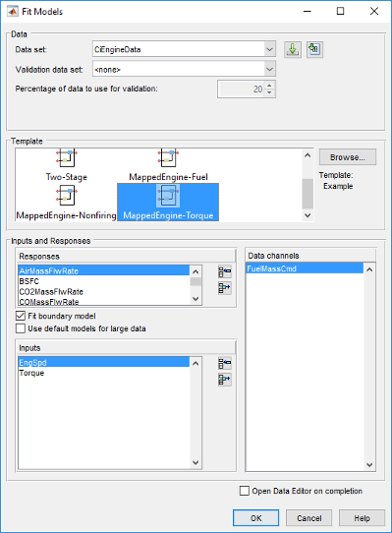Image resolution: width=392 pixels, height=533 pixels.
Task: Select CO2MassFlwRate in Responses list
Action: (103, 292)
